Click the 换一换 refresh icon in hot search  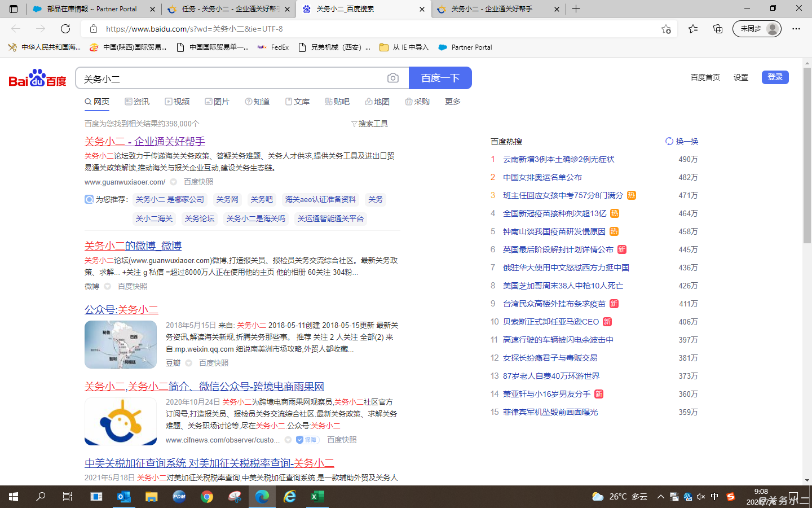(x=669, y=141)
